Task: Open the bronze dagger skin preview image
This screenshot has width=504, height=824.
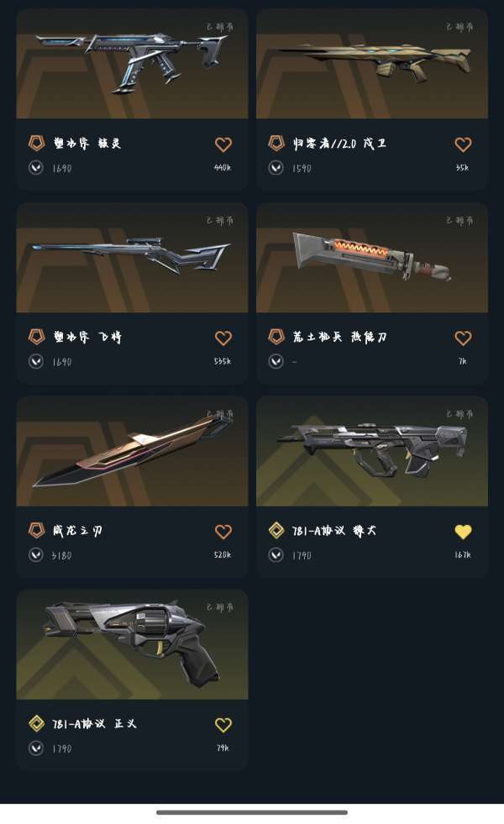Action: [x=132, y=451]
